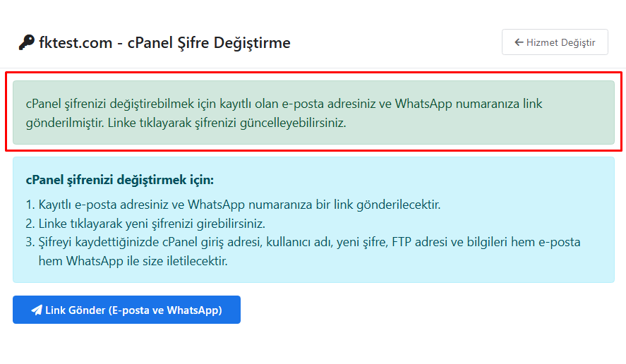
Task: Click the green success alert's first line
Action: point(284,104)
